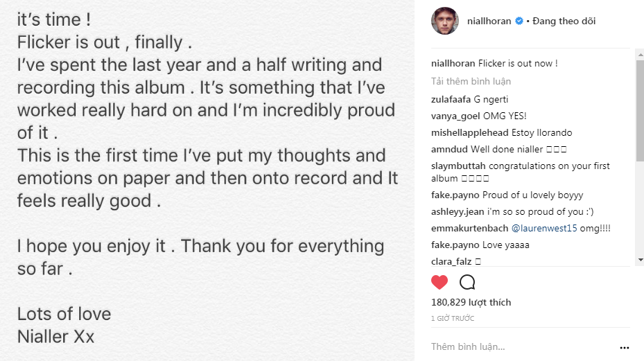
Task: Open vanya_goel's commenter profile
Action: [x=455, y=116]
